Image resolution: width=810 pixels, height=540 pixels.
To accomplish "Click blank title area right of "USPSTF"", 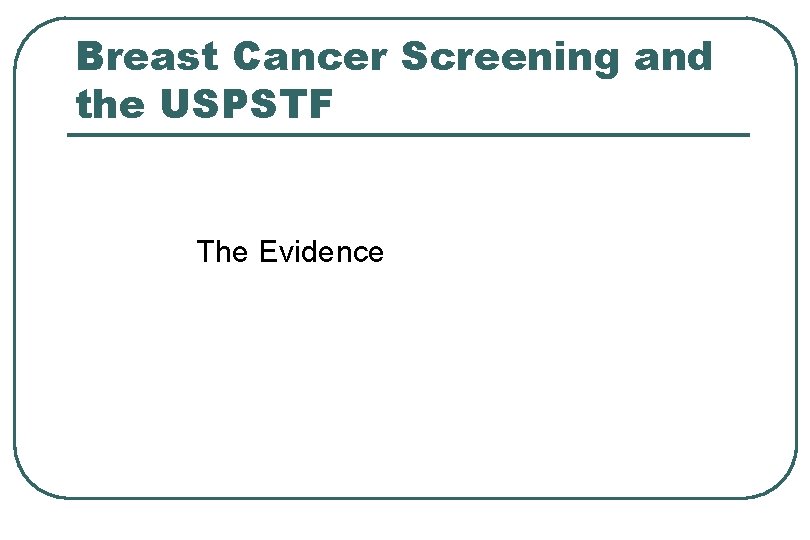I will [x=550, y=104].
